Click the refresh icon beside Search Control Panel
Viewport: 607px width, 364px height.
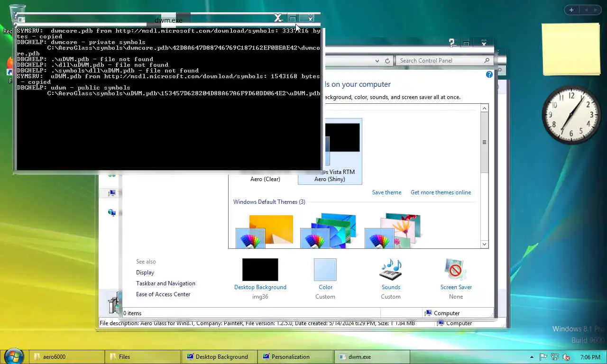pyautogui.click(x=387, y=61)
